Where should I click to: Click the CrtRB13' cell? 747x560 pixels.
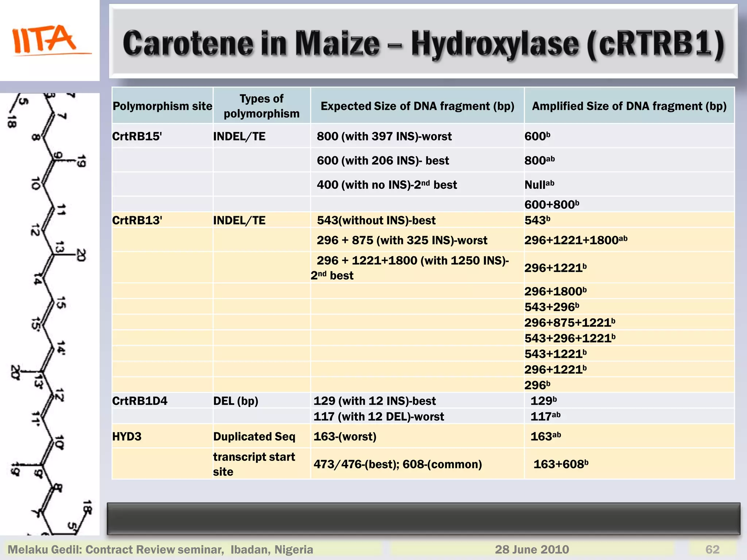point(162,220)
